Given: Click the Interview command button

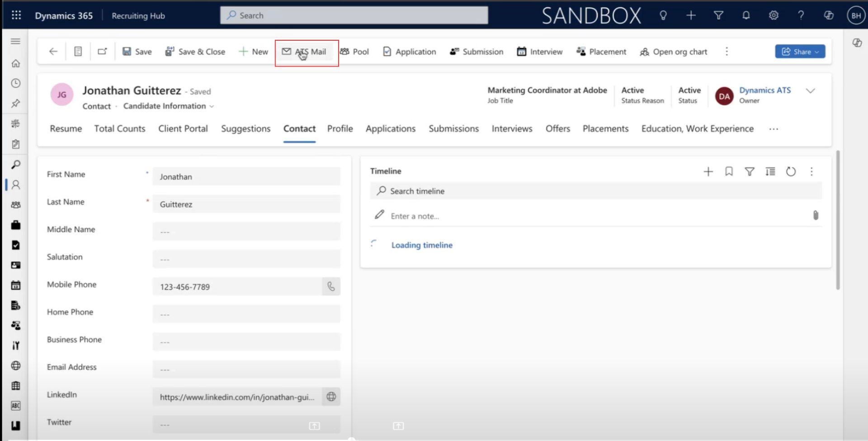Looking at the screenshot, I should pos(540,52).
